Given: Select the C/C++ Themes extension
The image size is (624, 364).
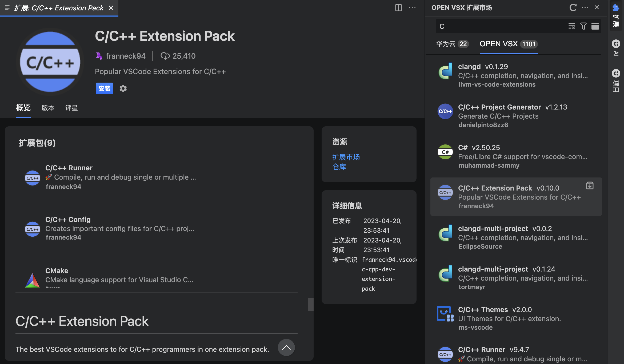Looking at the screenshot, I should [516, 318].
